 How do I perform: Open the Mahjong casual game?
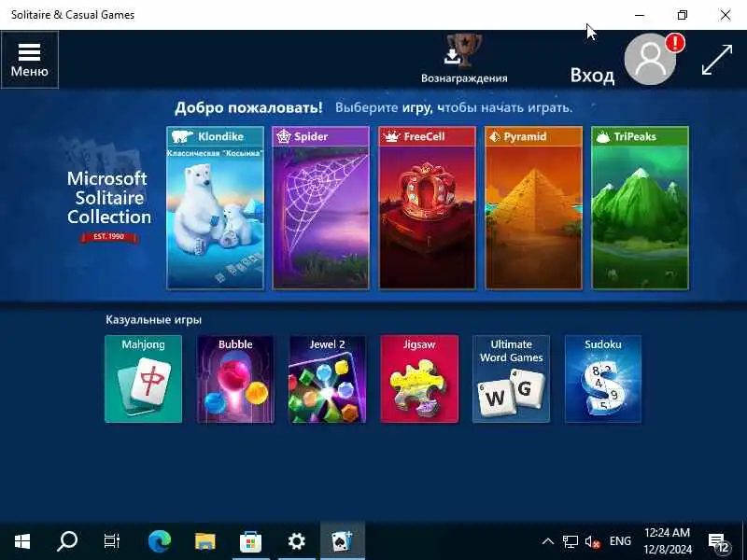point(144,379)
